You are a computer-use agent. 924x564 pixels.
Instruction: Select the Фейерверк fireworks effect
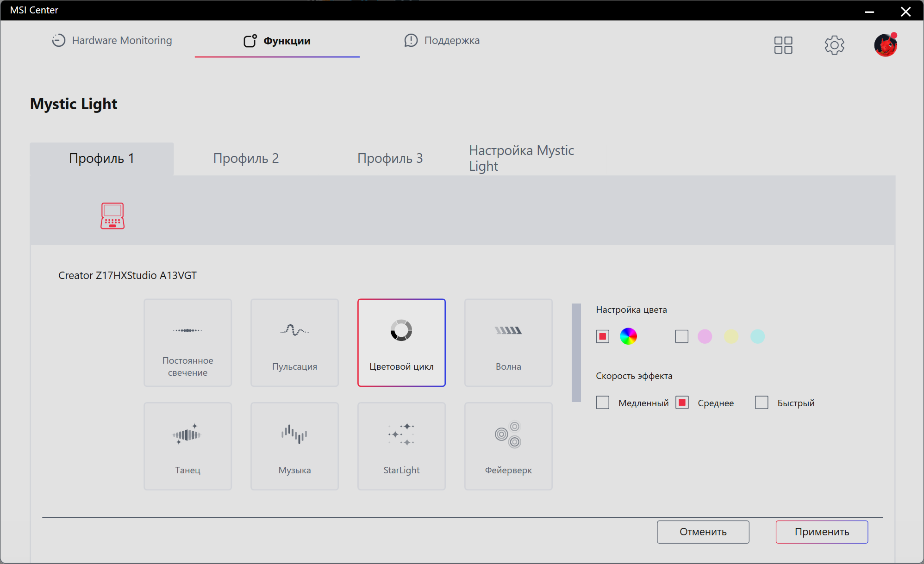point(508,446)
